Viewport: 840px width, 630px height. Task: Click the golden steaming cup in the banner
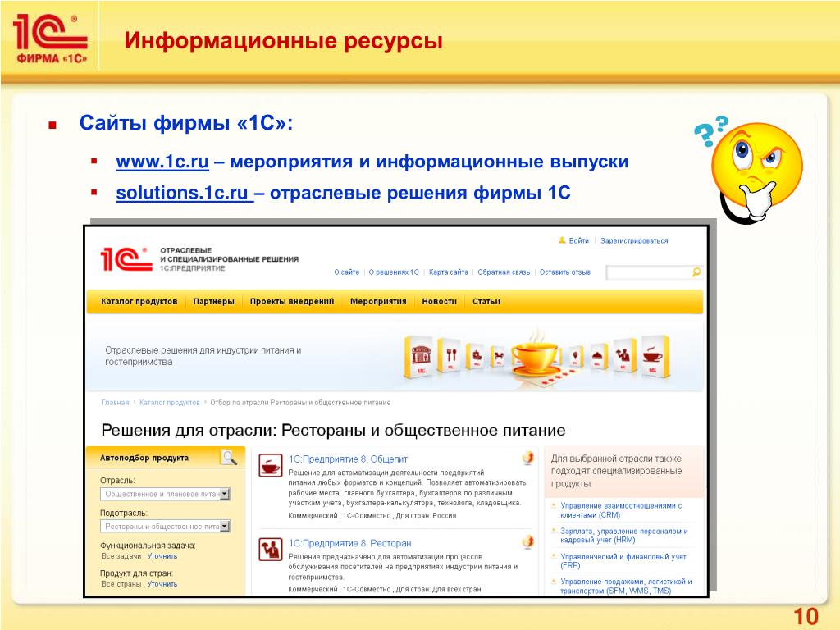(536, 354)
